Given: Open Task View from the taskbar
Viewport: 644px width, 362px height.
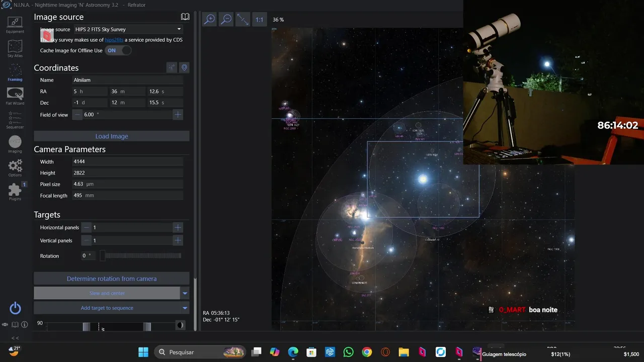Looking at the screenshot, I should click(257, 352).
